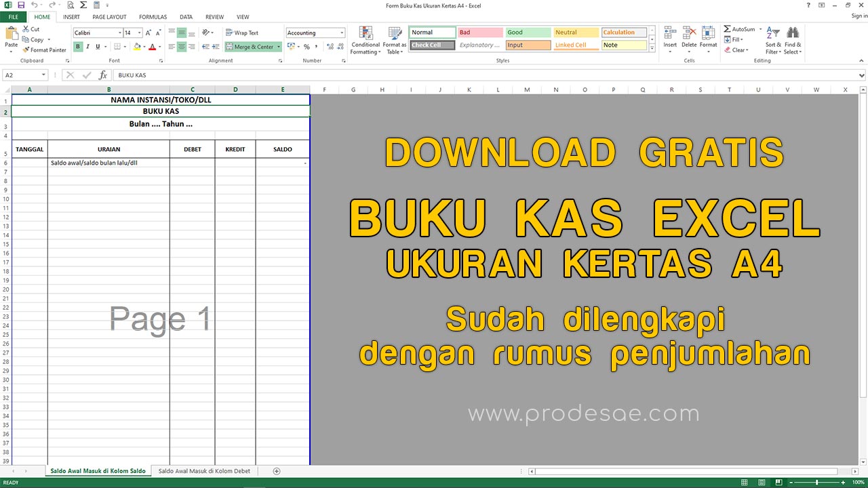Image resolution: width=868 pixels, height=488 pixels.
Task: Switch to the DATA tab
Action: pyautogui.click(x=186, y=17)
